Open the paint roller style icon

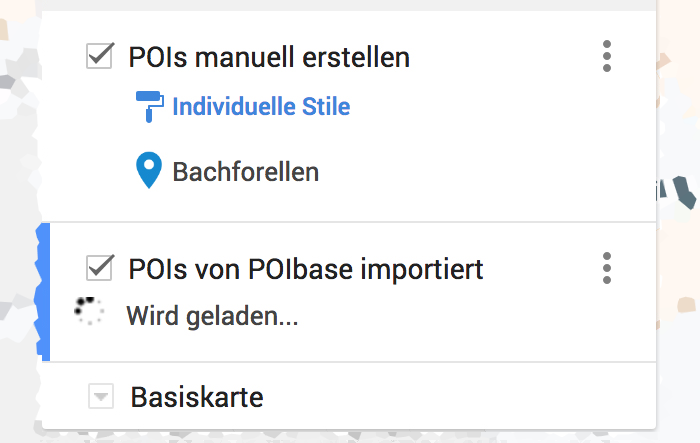(149, 106)
